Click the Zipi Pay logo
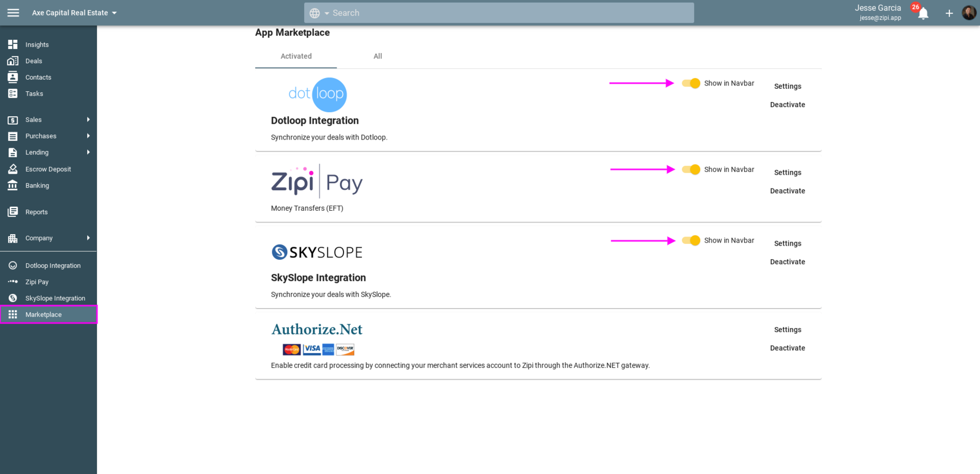 [317, 181]
